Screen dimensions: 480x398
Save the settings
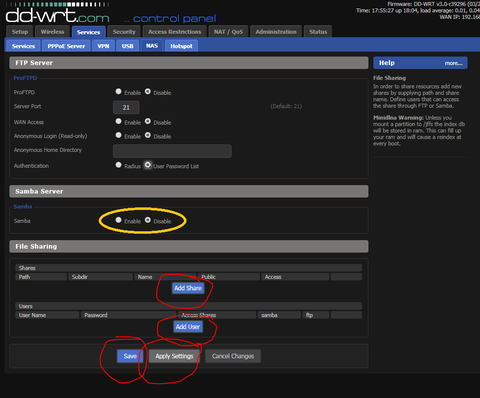(x=130, y=356)
